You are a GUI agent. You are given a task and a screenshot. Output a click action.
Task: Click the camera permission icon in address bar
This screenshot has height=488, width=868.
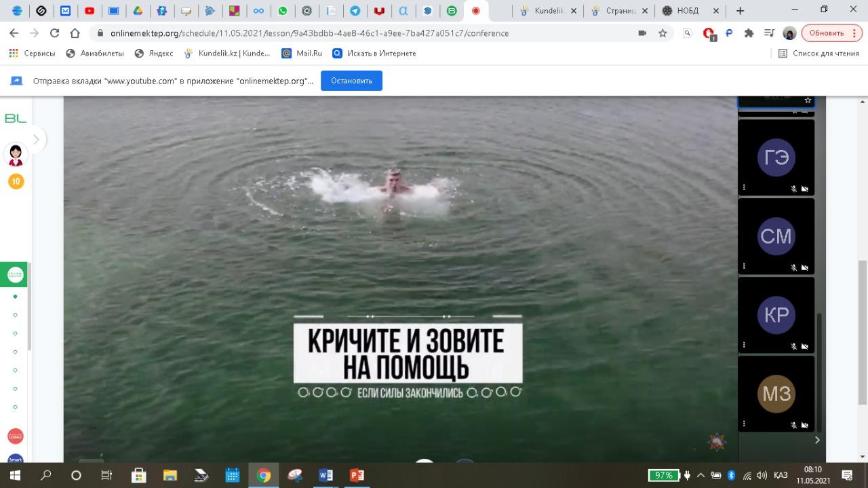642,33
